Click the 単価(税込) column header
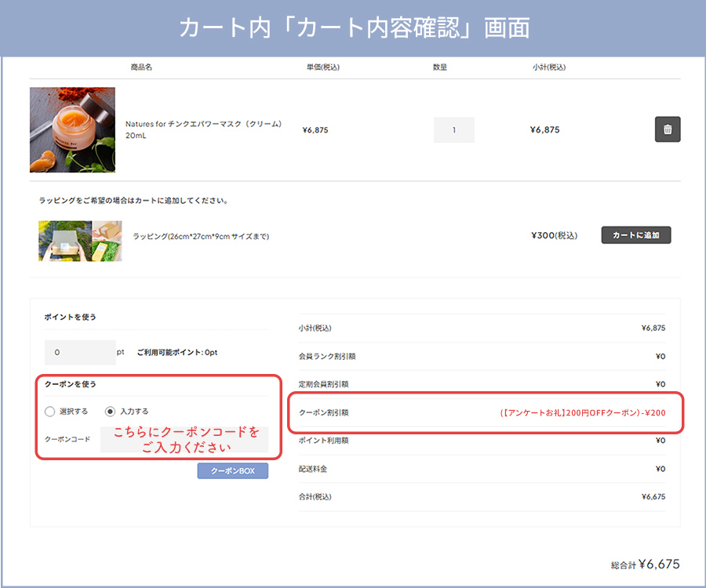Image resolution: width=706 pixels, height=588 pixels. click(x=323, y=67)
